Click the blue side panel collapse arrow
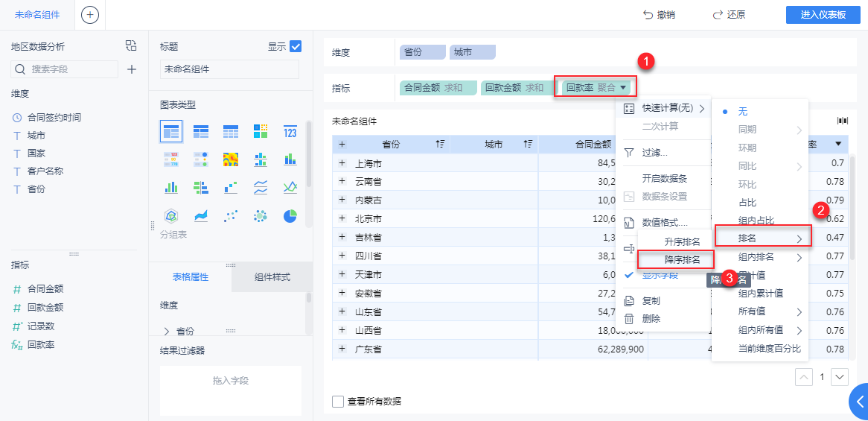868x421 pixels. pyautogui.click(x=859, y=402)
